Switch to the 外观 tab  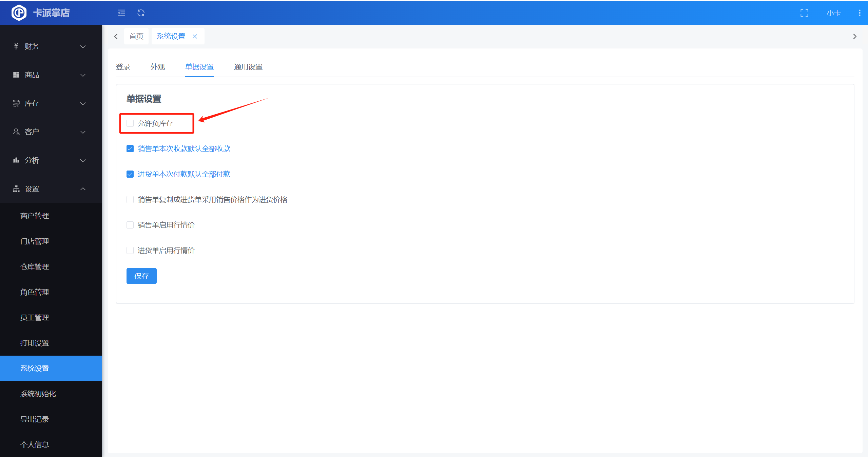[x=157, y=67]
